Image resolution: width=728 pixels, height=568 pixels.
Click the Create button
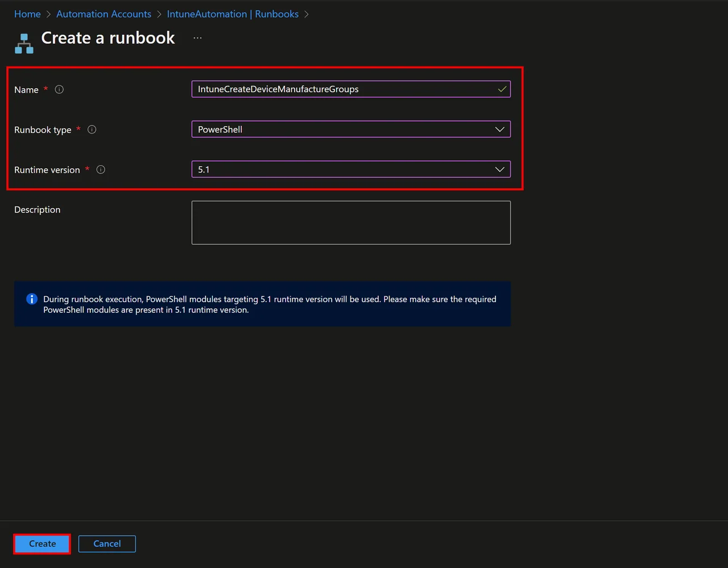42,544
